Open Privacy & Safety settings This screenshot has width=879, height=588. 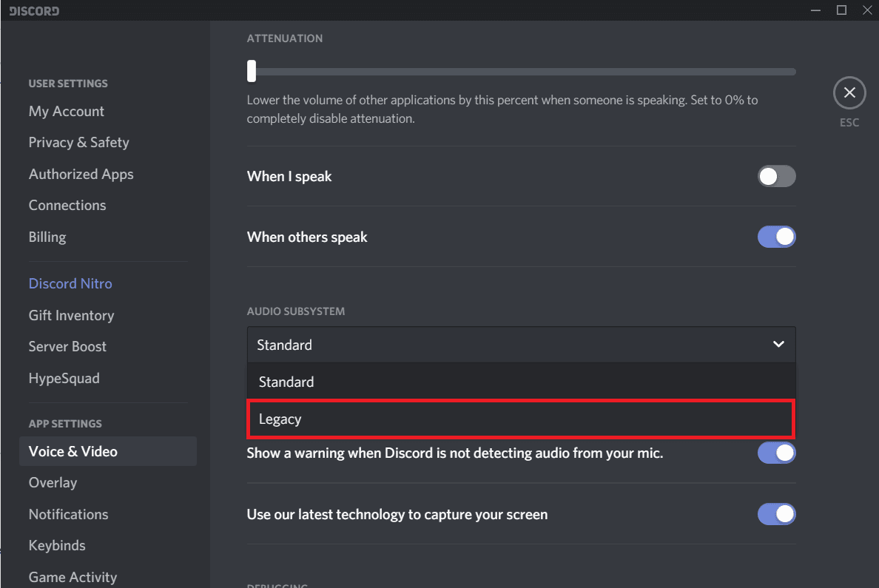point(78,142)
